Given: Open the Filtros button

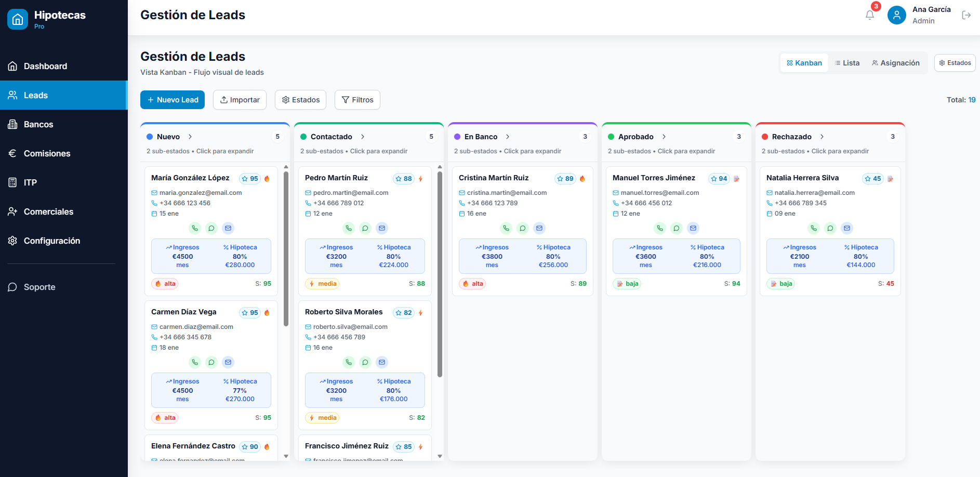Looking at the screenshot, I should point(357,100).
